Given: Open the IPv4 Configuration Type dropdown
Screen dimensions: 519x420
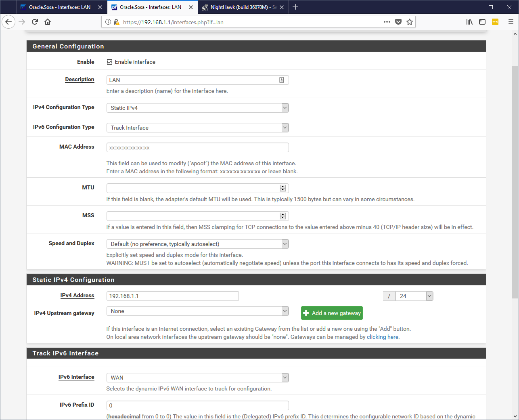Looking at the screenshot, I should (197, 108).
